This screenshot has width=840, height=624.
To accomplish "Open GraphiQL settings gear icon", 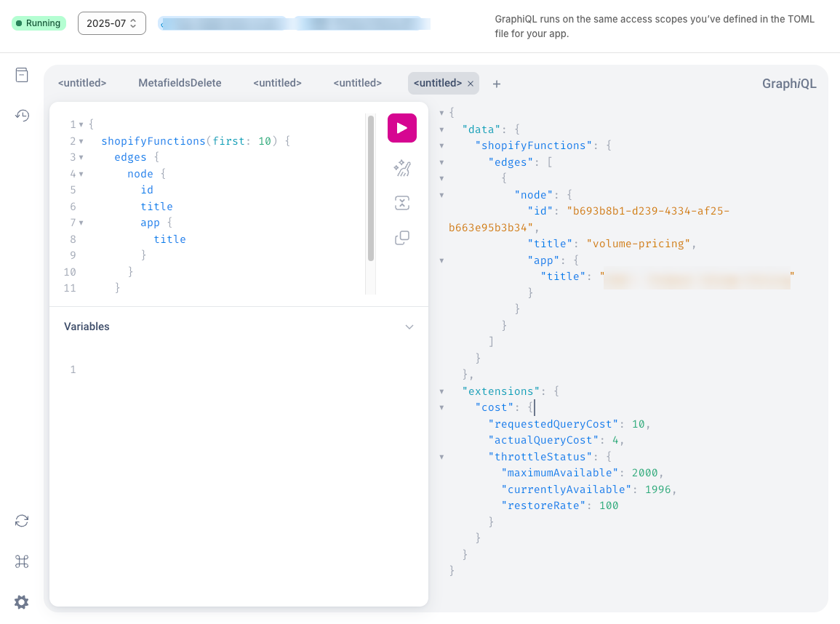I will 22,602.
